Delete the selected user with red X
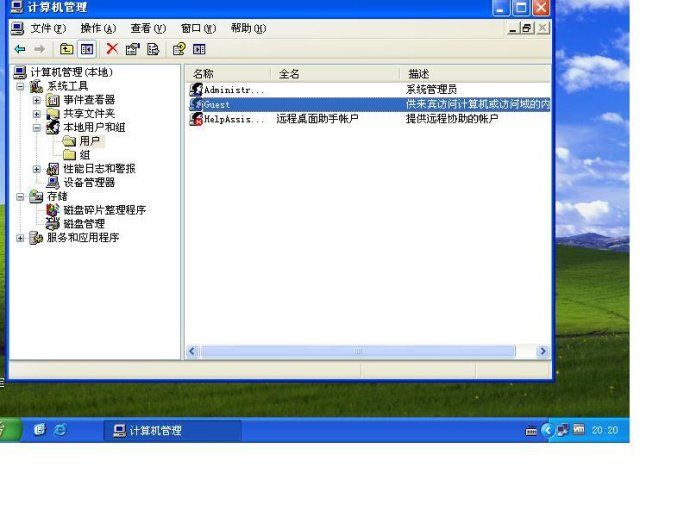This screenshot has height=517, width=690. [x=112, y=49]
